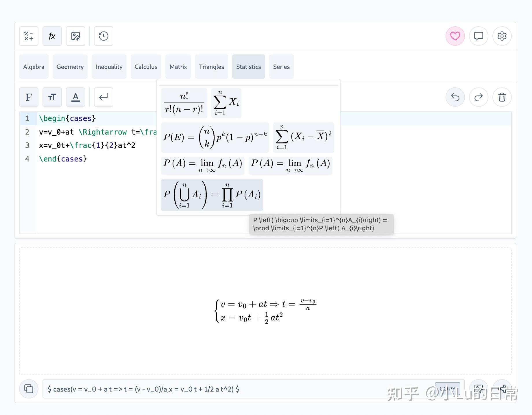Open the Geometry formula category

pos(70,67)
